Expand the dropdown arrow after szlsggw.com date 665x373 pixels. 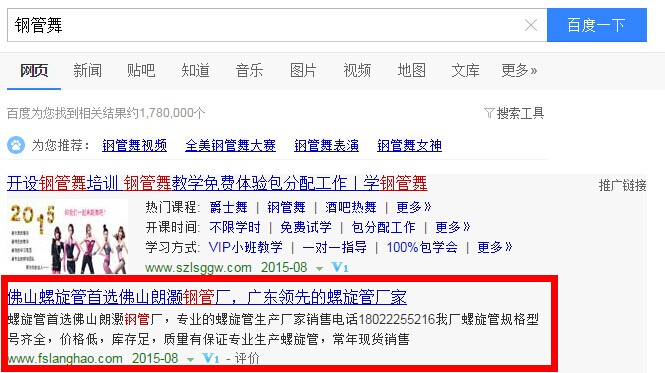(x=319, y=269)
